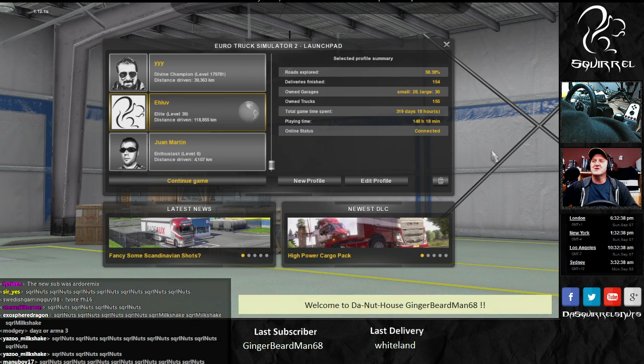Click Owned Garages summary row
Viewport: 644px width, 364px height.
point(363,92)
